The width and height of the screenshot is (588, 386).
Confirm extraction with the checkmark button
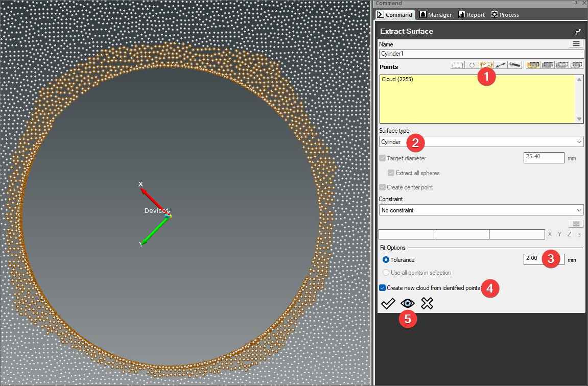[x=388, y=304]
